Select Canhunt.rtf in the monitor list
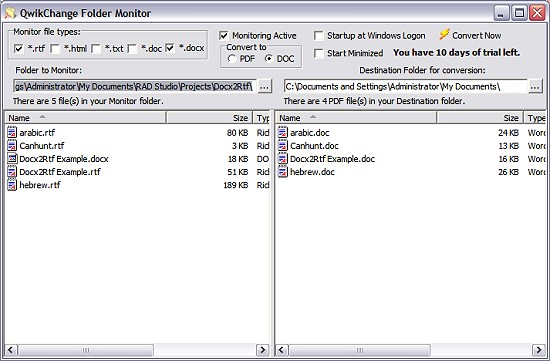 pyautogui.click(x=42, y=146)
